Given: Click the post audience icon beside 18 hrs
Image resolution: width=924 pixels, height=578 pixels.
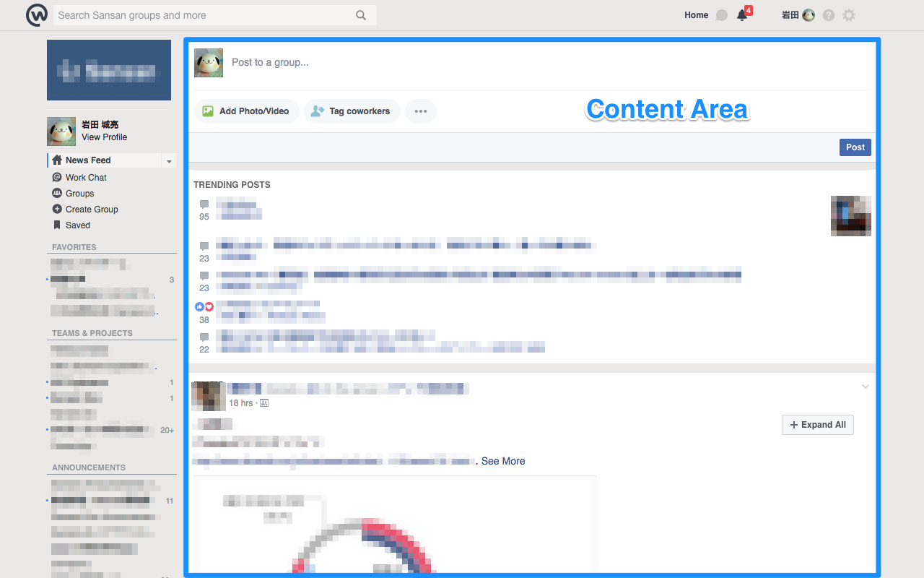Looking at the screenshot, I should (x=264, y=403).
